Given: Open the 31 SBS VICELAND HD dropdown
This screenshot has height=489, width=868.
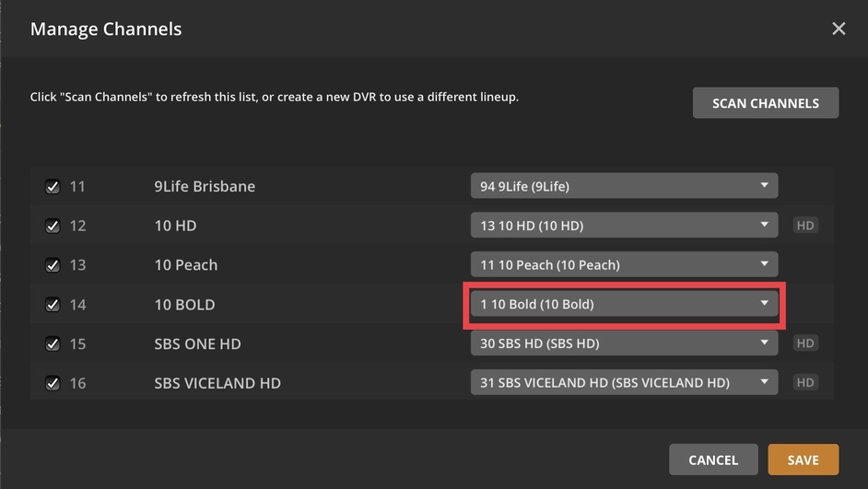Looking at the screenshot, I should 624,382.
